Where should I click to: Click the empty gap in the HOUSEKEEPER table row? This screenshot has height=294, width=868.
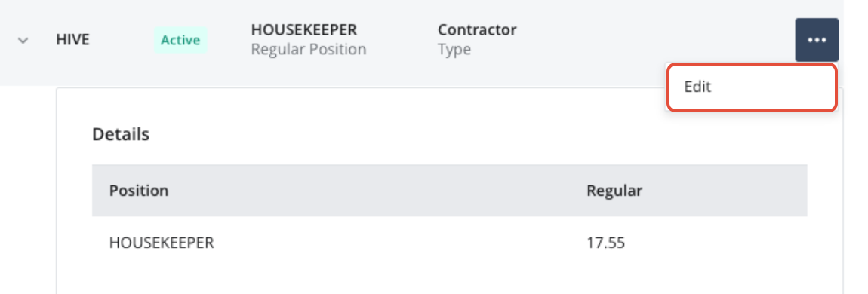[399, 243]
